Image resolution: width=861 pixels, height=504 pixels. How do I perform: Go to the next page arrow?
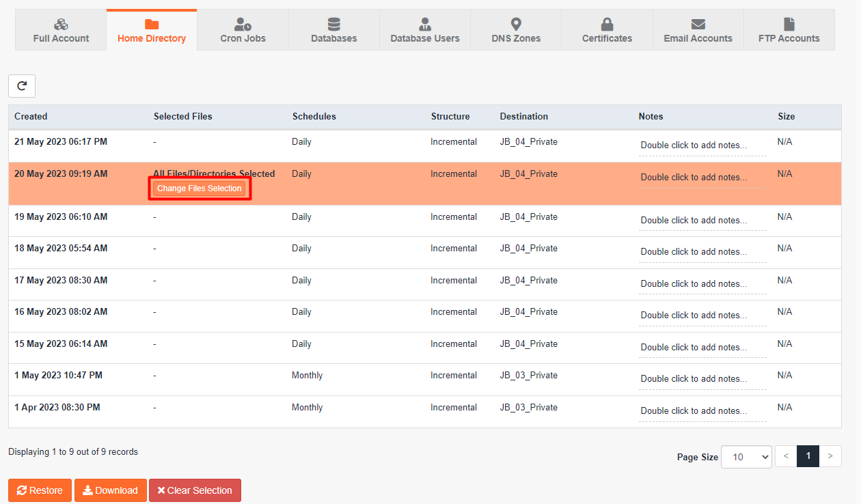click(x=830, y=456)
